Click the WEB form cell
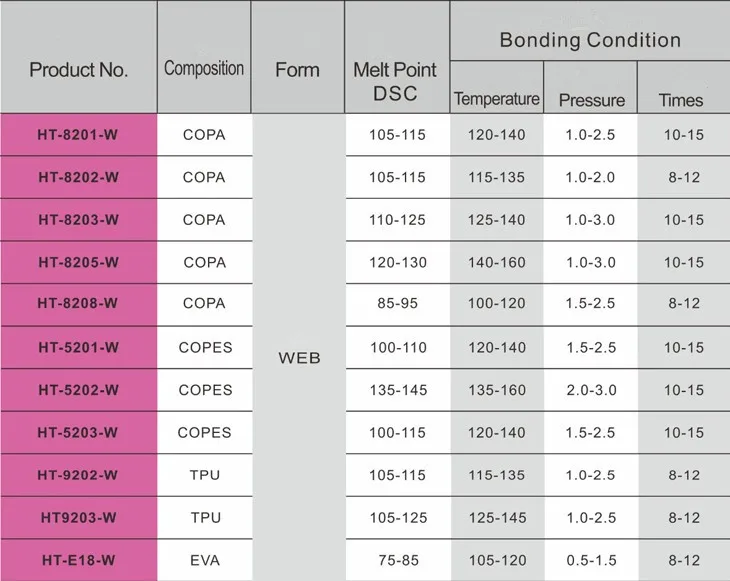The image size is (730, 581). coord(297,357)
